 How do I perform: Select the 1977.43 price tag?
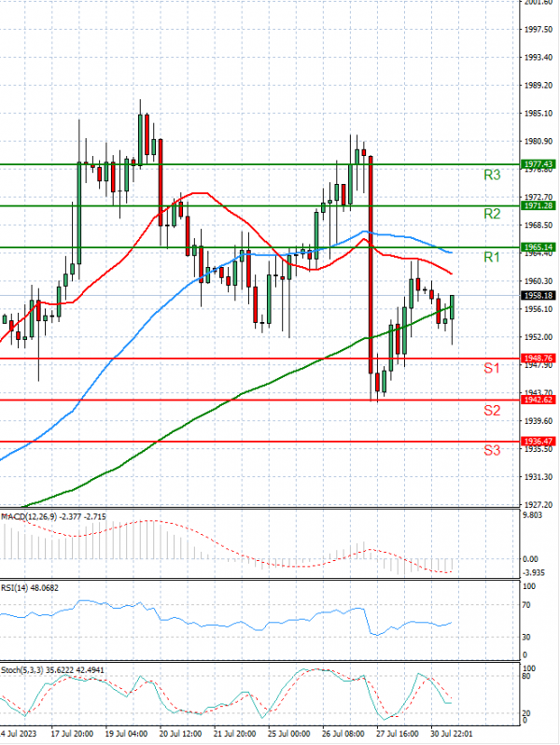click(x=539, y=164)
